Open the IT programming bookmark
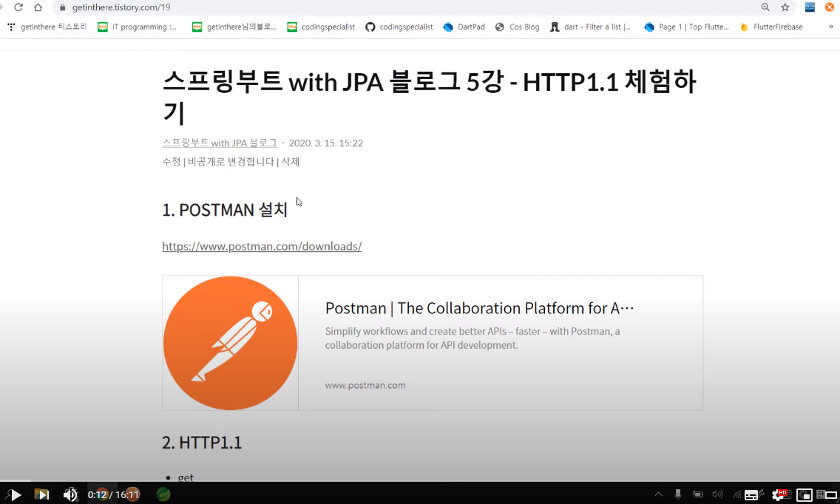The image size is (840, 504). click(x=137, y=27)
